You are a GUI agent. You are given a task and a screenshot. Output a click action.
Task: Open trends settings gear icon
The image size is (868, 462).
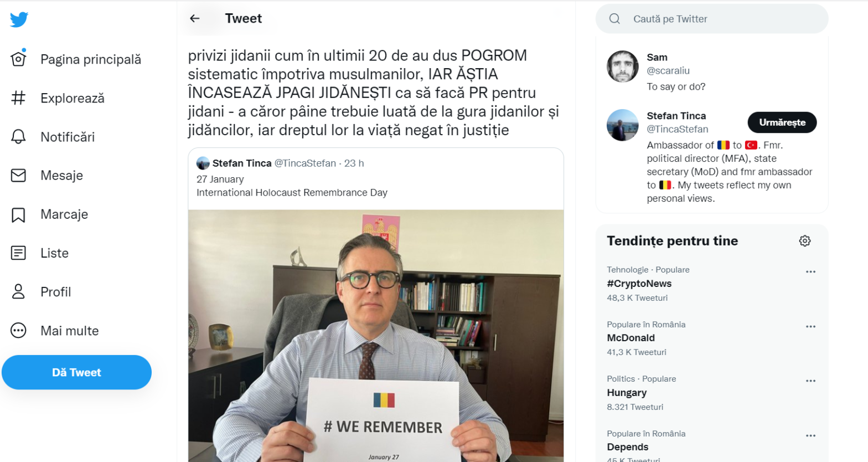(x=805, y=241)
